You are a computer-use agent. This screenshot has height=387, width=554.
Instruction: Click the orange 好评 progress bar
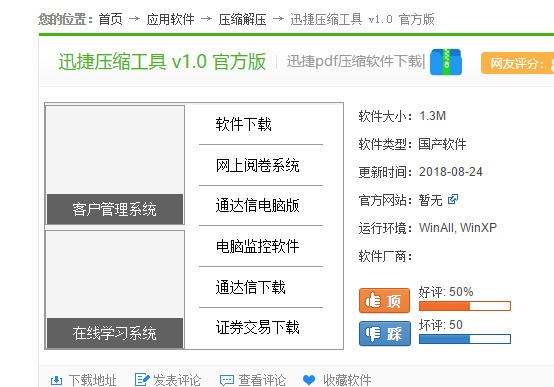click(x=465, y=306)
